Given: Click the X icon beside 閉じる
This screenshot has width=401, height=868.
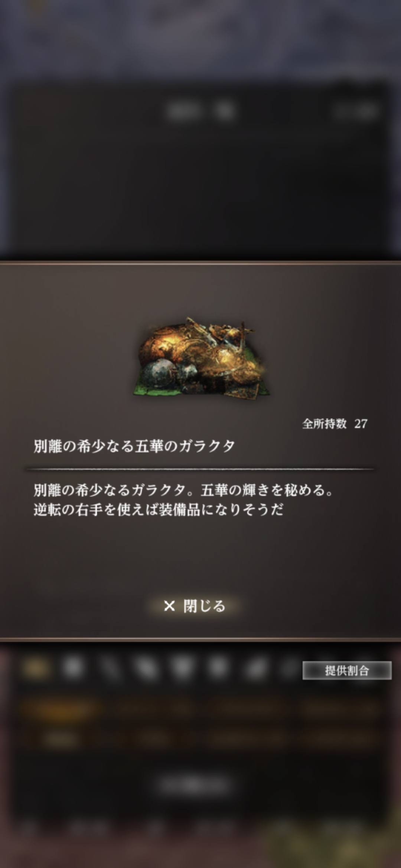Looking at the screenshot, I should click(x=169, y=606).
